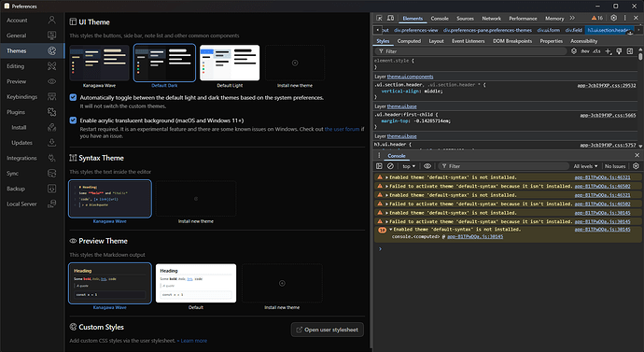This screenshot has height=352, width=644.
Task: Toggle live expression eye icon in console
Action: point(427,166)
